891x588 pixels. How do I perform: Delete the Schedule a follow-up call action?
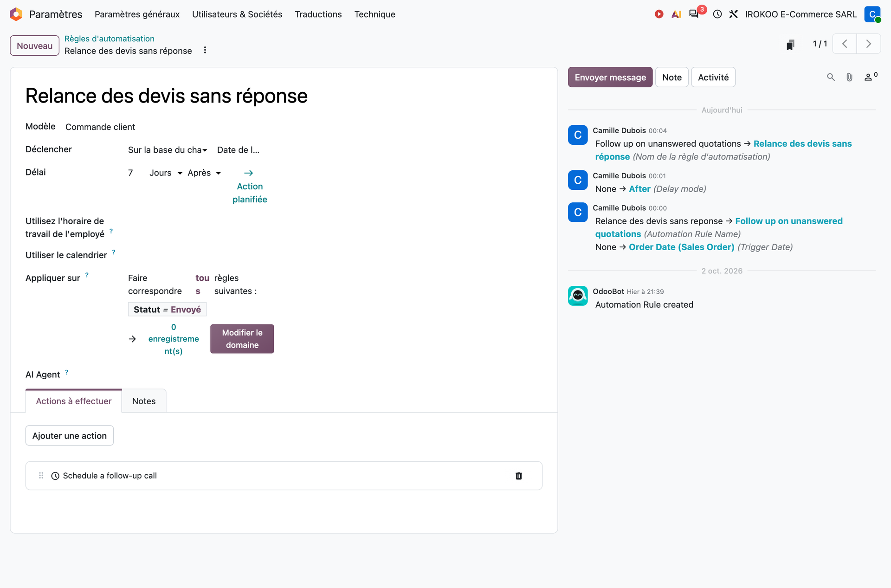point(519,476)
